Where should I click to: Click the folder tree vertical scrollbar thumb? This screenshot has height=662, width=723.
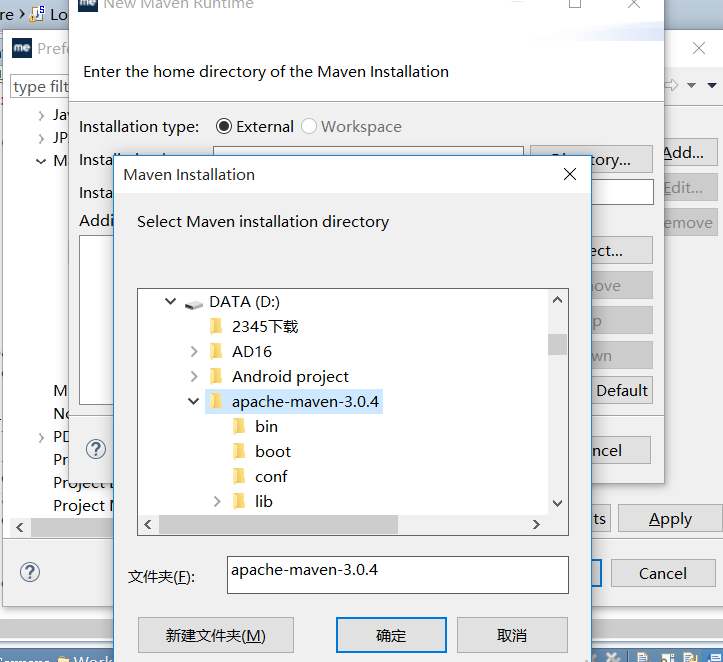point(557,345)
